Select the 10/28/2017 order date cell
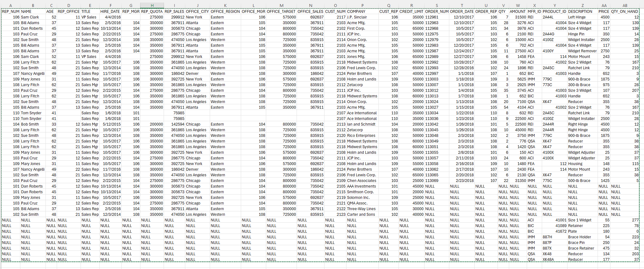 (x=462, y=62)
